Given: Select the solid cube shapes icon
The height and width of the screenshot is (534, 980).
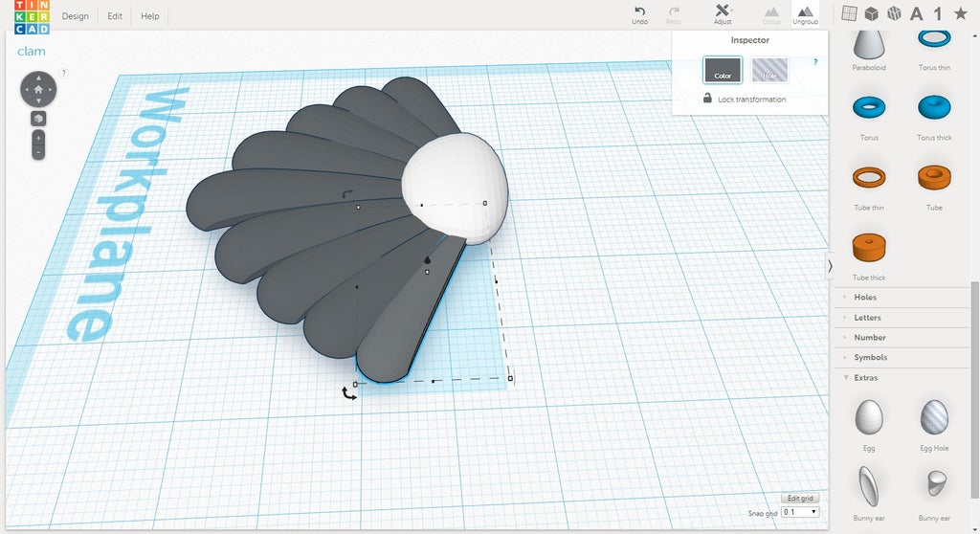Looking at the screenshot, I should tap(871, 13).
